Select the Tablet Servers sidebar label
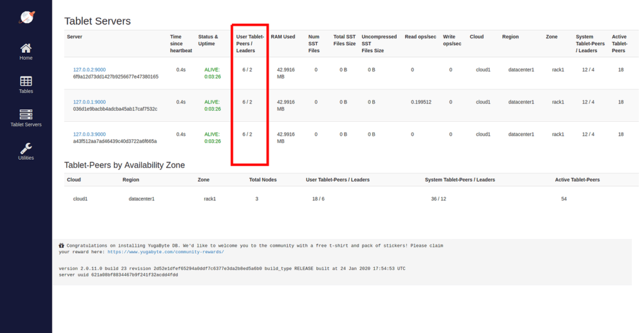 click(26, 124)
